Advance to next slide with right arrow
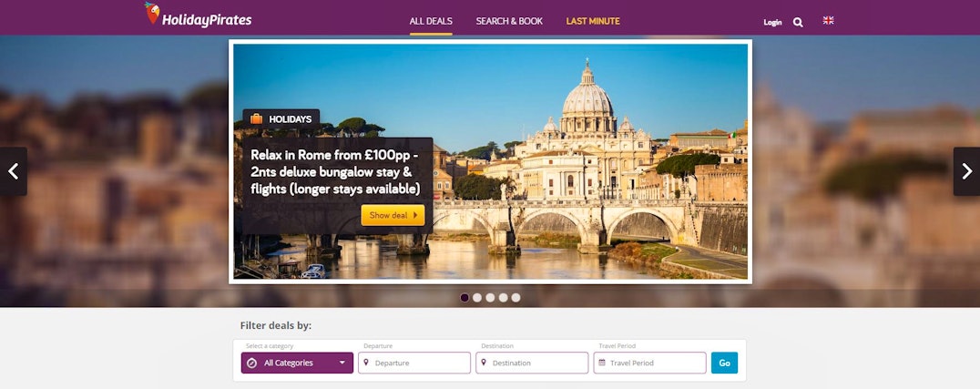This screenshot has height=389, width=980. [966, 171]
